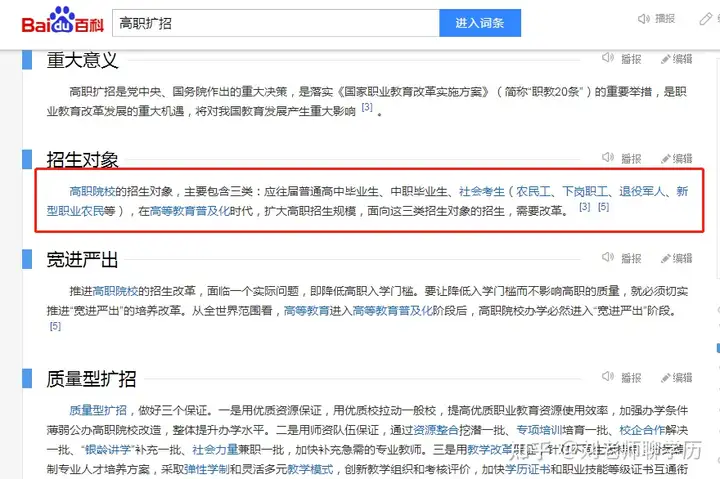Screen dimensions: 720x479
Task: Open the 高职院校 link in the 宽进严出 paragraph
Action: (x=115, y=291)
